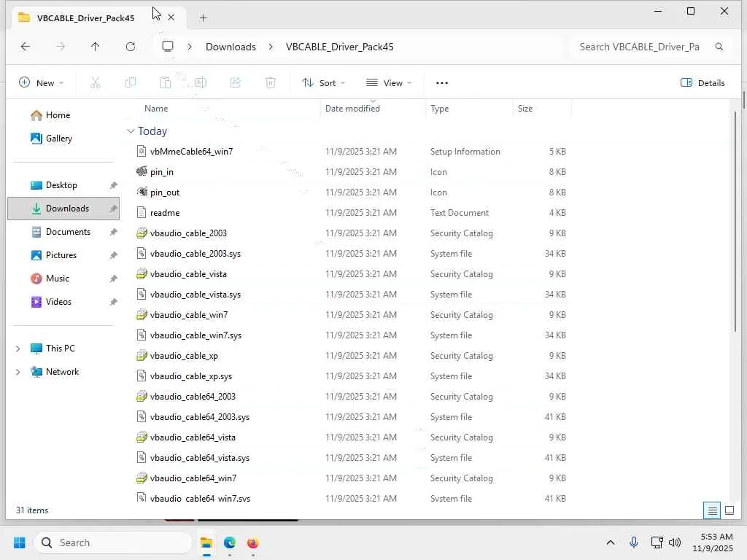Click VBCABLE_Driver_Pack45 in breadcrumb path
Image resolution: width=747 pixels, height=560 pixels.
340,47
